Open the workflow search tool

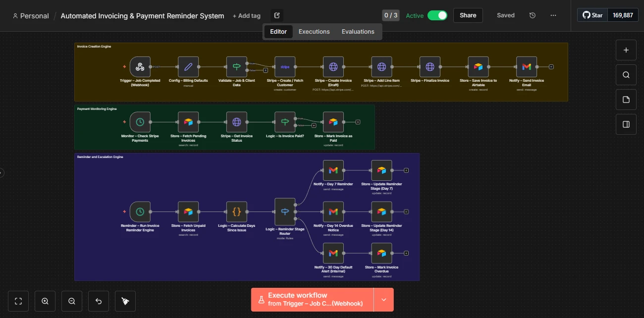pos(626,75)
